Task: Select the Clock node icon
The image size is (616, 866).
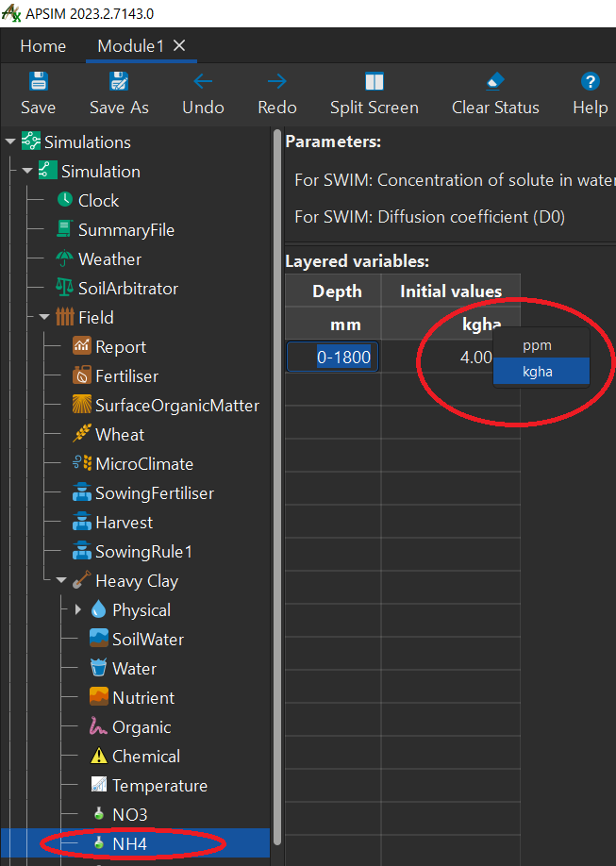Action: (65, 199)
